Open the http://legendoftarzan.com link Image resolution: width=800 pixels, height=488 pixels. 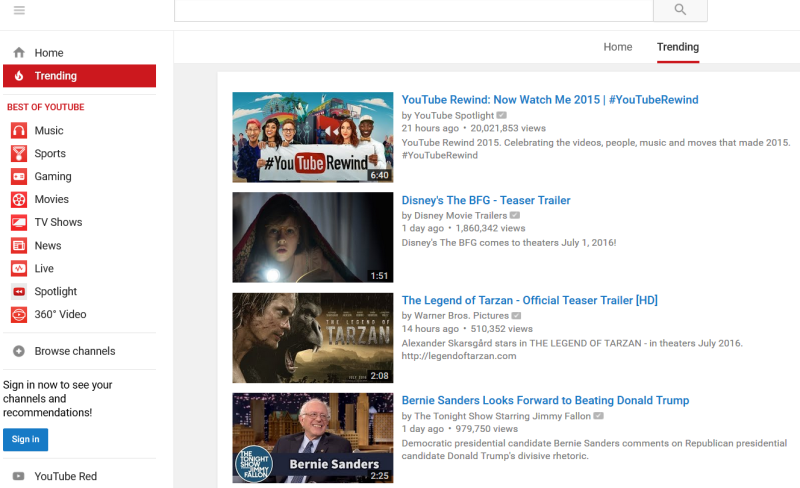point(459,356)
